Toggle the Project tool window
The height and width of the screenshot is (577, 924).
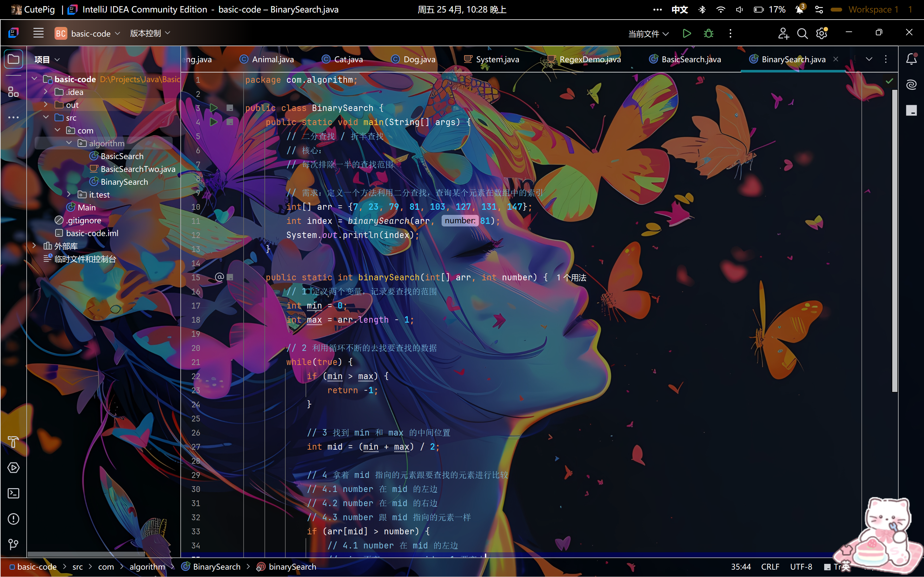point(13,59)
